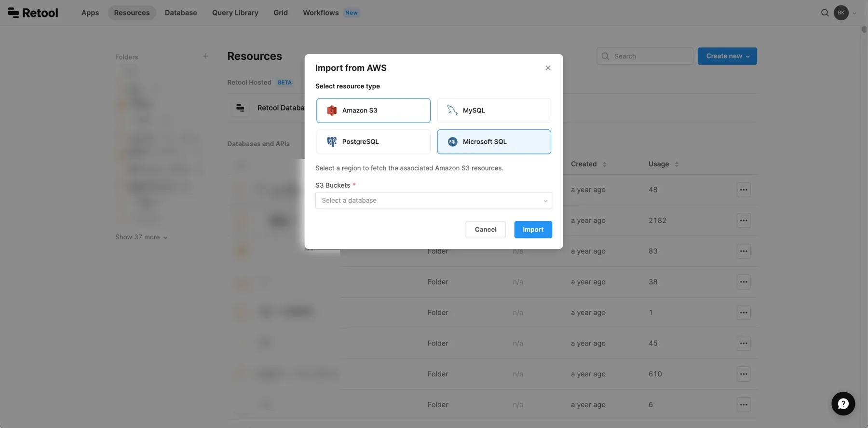Sort by Created column arrows
Screen dimensions: 868x428
click(x=604, y=165)
